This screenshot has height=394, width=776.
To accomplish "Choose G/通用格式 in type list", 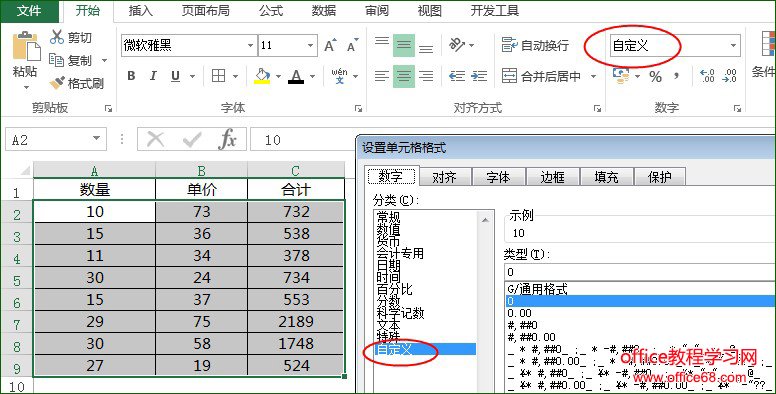I will point(537,289).
